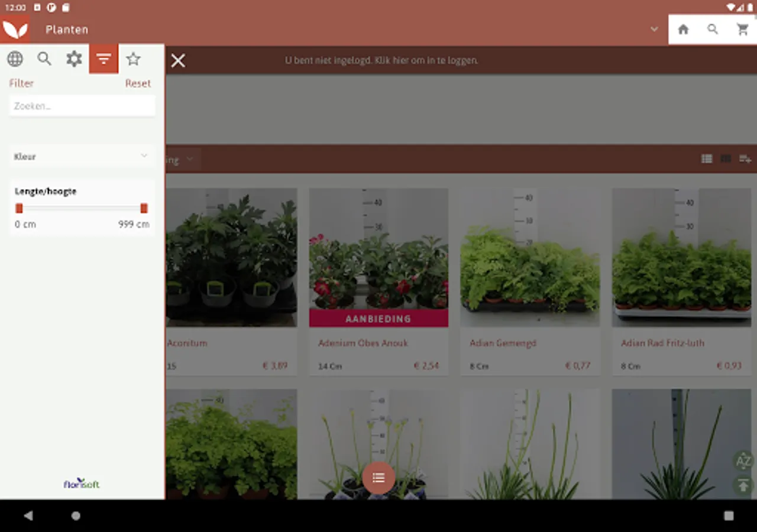Image resolution: width=757 pixels, height=532 pixels.
Task: Tap the round floating list button
Action: pyautogui.click(x=378, y=478)
